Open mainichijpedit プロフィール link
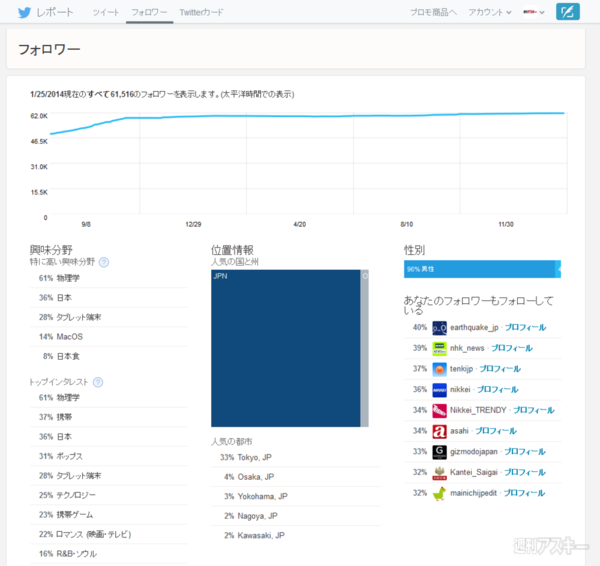The image size is (600, 566). pyautogui.click(x=524, y=493)
